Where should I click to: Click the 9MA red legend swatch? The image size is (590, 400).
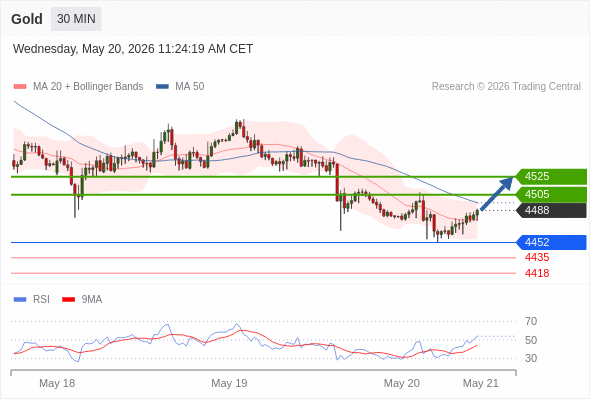tap(68, 300)
